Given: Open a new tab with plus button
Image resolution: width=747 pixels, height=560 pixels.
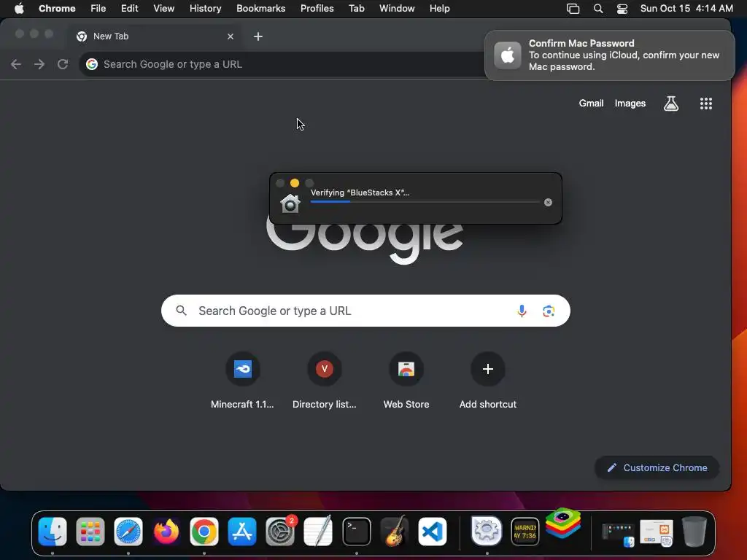Looking at the screenshot, I should (258, 36).
